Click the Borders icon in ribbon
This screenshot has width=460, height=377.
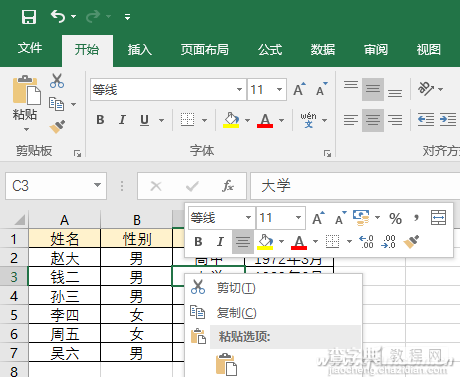(x=187, y=120)
